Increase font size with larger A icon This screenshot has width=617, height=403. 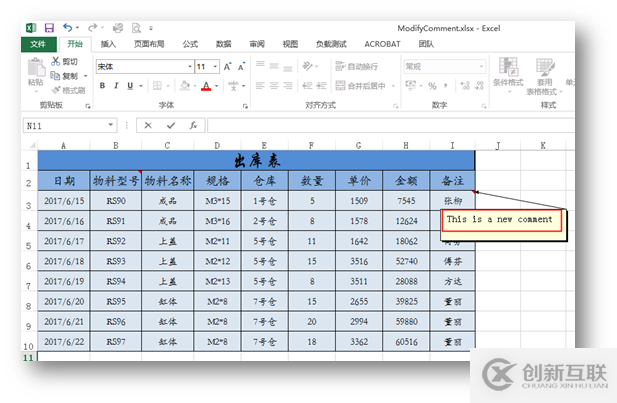227,67
